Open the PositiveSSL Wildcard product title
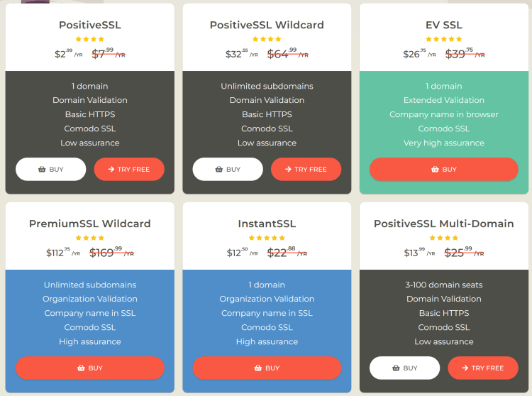 tap(267, 25)
